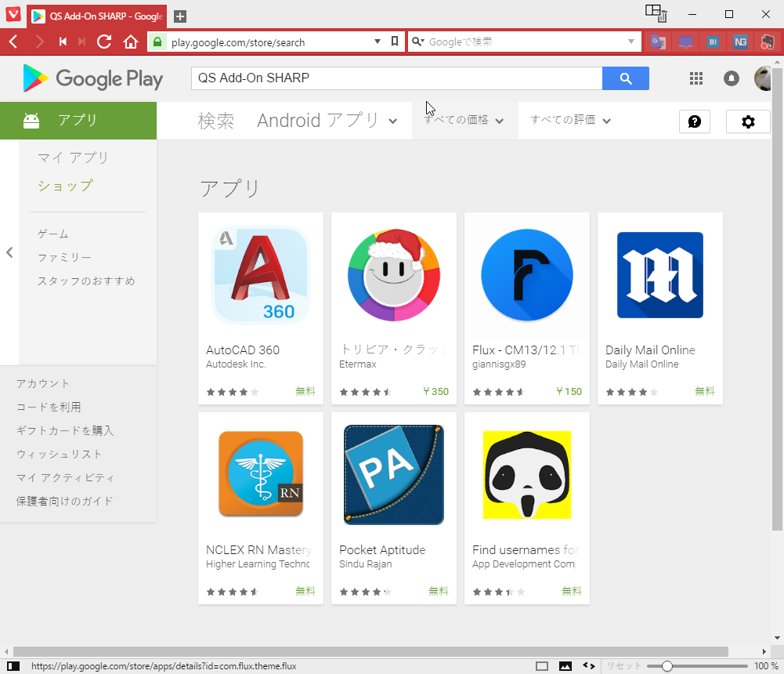
Task: Open マイ アクティビティ link
Action: coord(65,477)
